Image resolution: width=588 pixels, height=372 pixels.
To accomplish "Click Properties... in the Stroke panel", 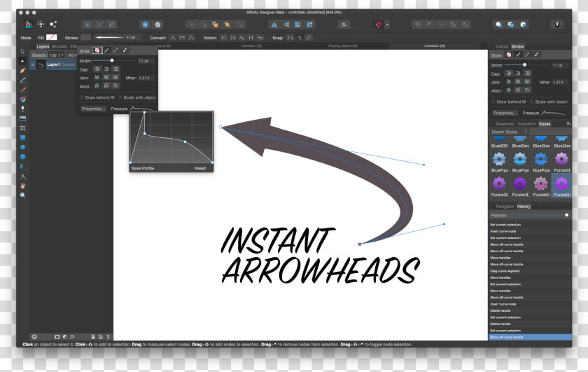I will point(505,113).
